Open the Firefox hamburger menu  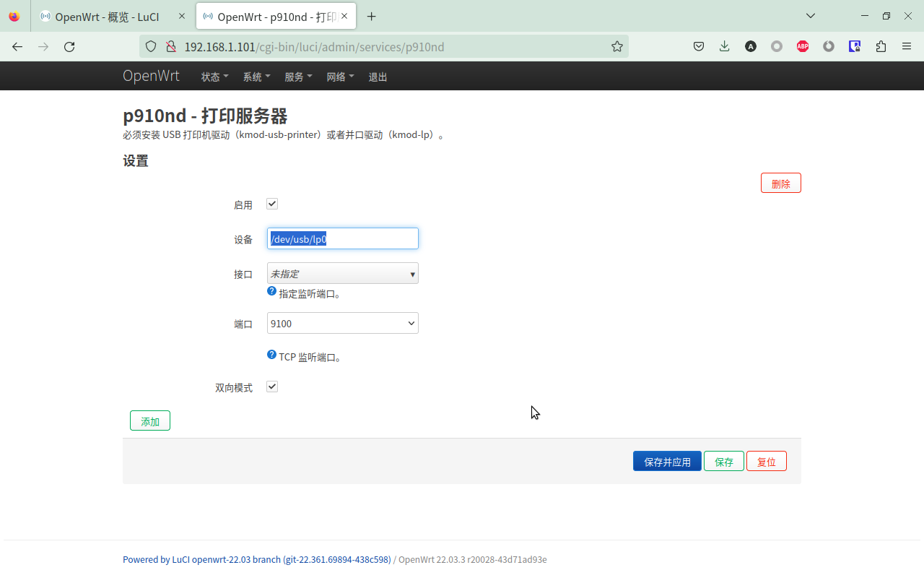tap(907, 46)
